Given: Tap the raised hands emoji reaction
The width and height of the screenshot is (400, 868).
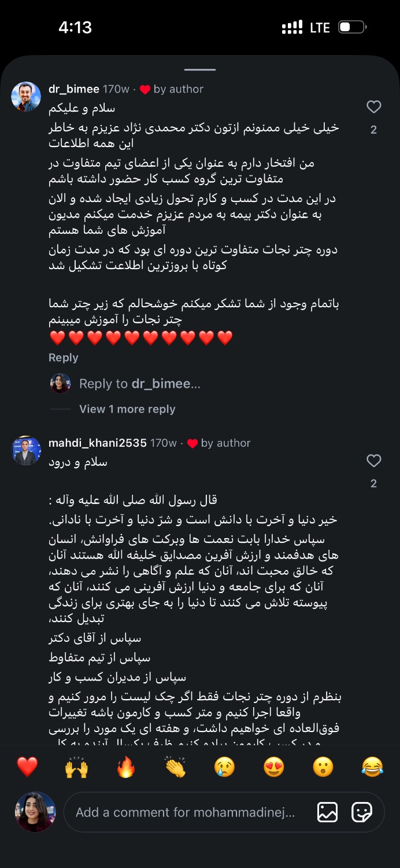Looking at the screenshot, I should [x=76, y=767].
